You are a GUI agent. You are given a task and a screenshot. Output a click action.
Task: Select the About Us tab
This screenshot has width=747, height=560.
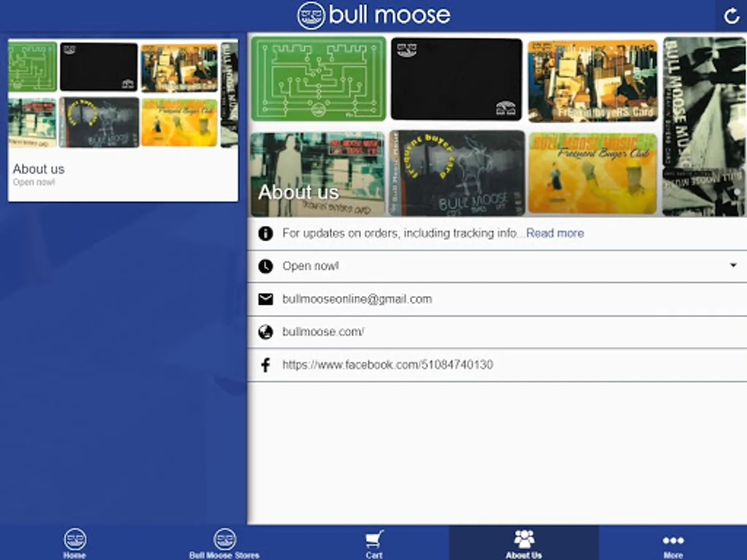(524, 543)
